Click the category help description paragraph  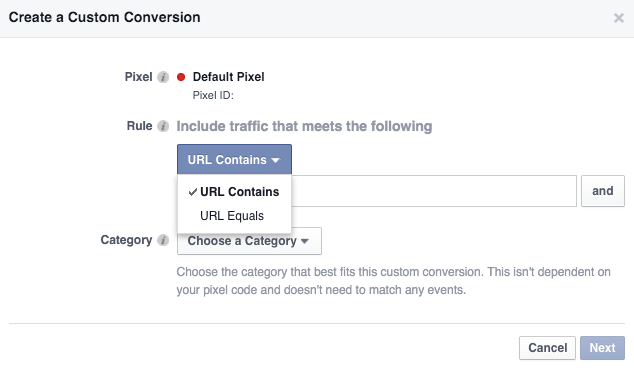[393, 281]
